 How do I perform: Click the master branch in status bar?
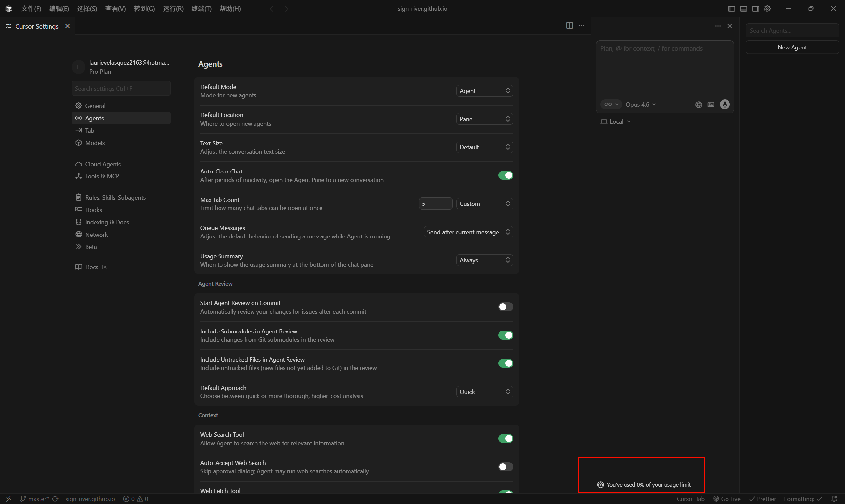[35, 499]
